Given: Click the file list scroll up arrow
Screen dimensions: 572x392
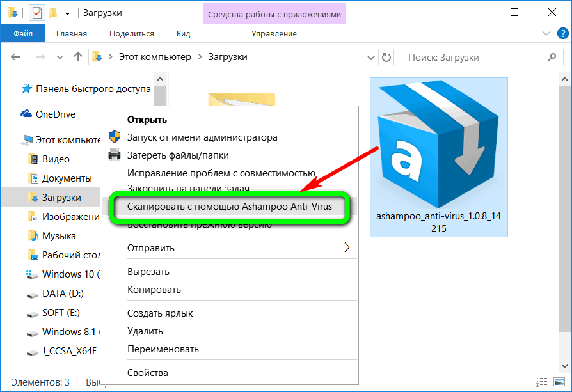Looking at the screenshot, I should point(565,79).
